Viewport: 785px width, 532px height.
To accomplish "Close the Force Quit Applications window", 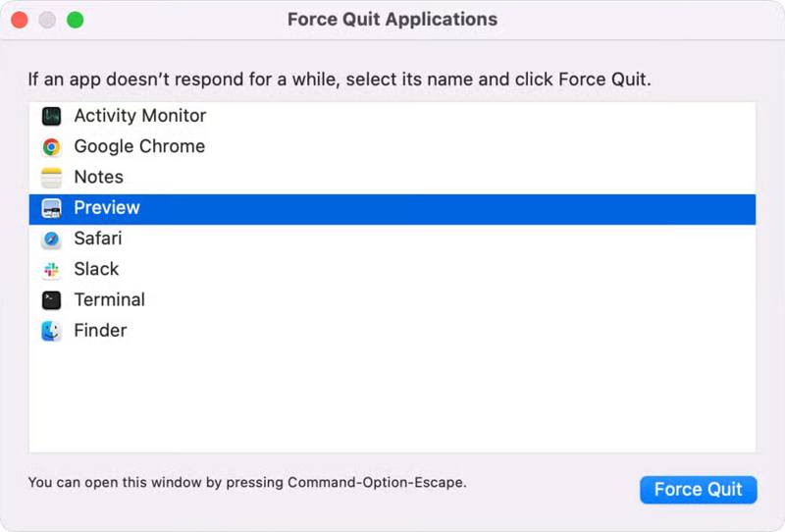I will (x=20, y=20).
